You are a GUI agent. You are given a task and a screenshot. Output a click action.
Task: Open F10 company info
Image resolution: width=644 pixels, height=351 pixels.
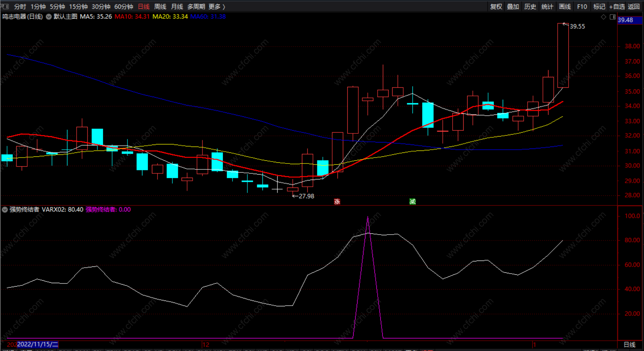pos(582,7)
